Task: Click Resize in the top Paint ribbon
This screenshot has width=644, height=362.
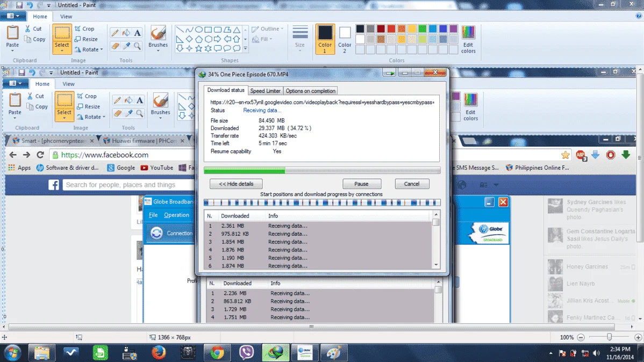Action: (x=86, y=39)
